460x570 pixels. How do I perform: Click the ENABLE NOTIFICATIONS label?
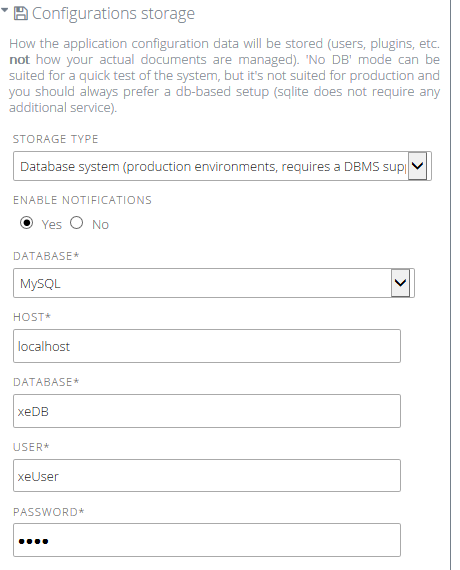point(82,200)
